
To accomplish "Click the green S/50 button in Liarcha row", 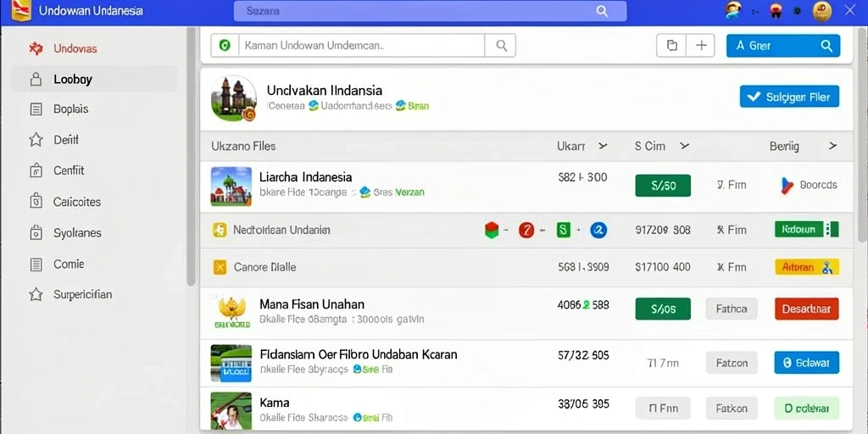I will (x=663, y=186).
